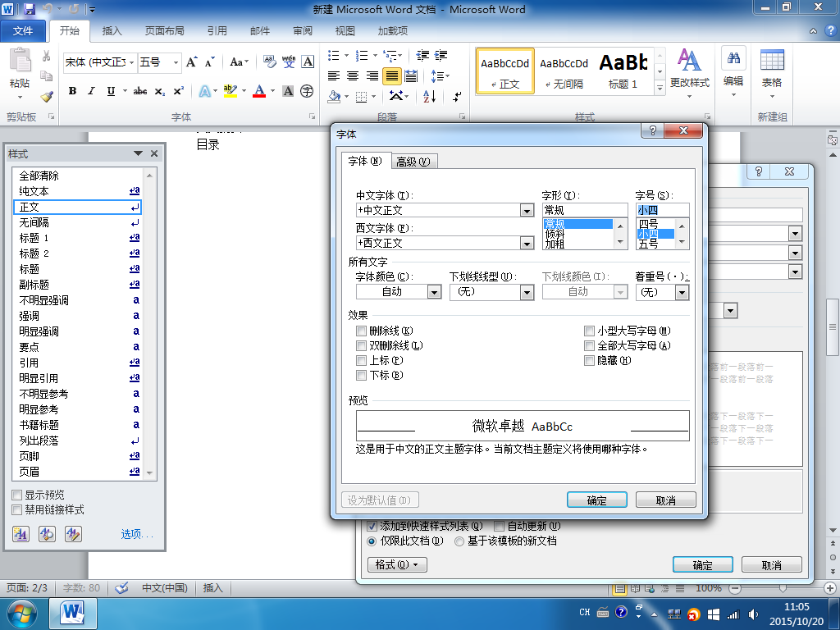The image size is (840, 630).
Task: Open the References (引用) tab
Action: point(217,31)
